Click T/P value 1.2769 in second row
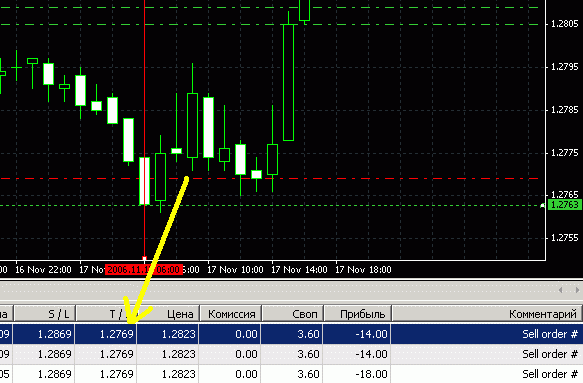The height and width of the screenshot is (383, 583). coord(116,354)
